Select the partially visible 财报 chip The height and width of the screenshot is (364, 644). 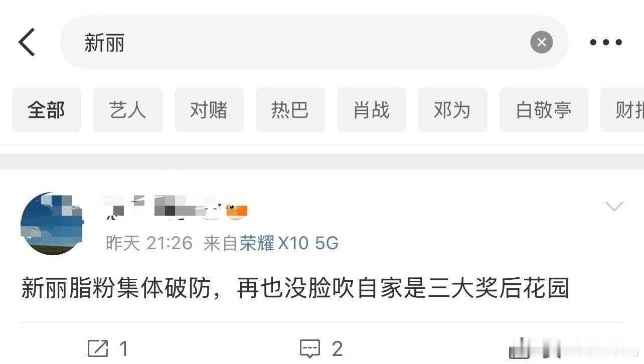click(x=622, y=110)
